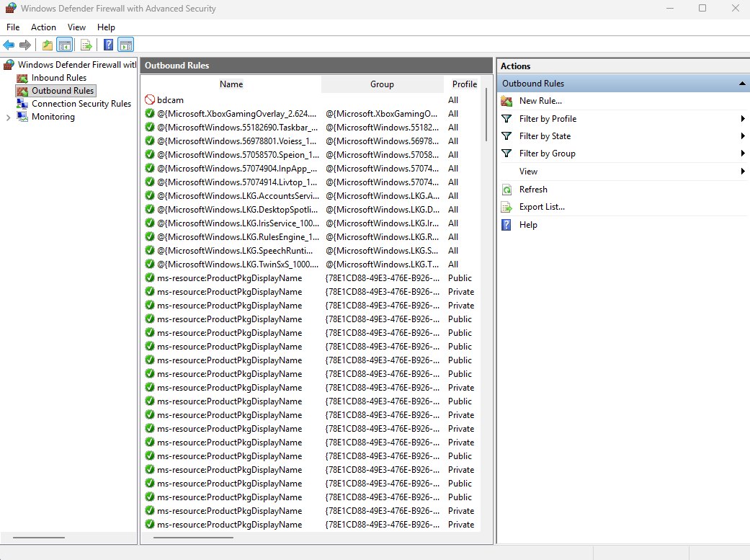Image resolution: width=750 pixels, height=560 pixels.
Task: Click the Connection Security Rules computer icon
Action: click(x=22, y=104)
